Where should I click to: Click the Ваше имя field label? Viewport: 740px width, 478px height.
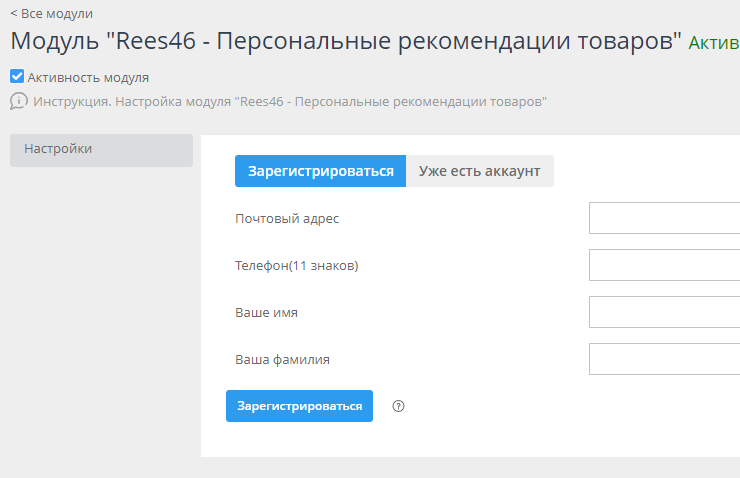pos(266,312)
